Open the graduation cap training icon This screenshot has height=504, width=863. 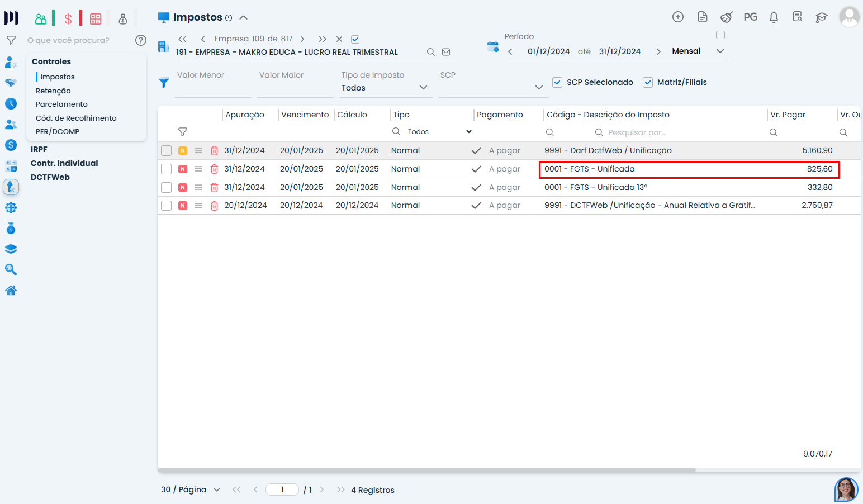pyautogui.click(x=821, y=17)
